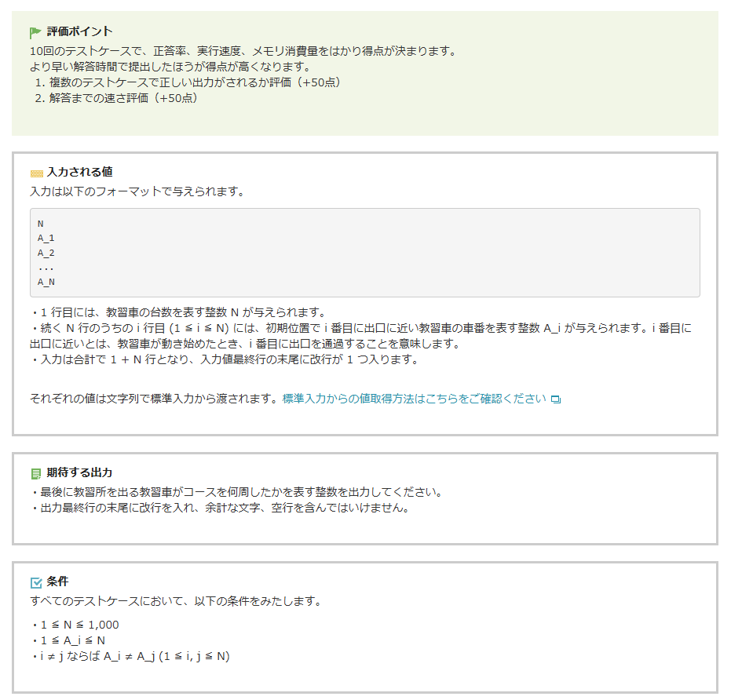Click the sentence 入力は以下のフォーマットで与えられます
This screenshot has height=700, width=731.
[x=137, y=191]
